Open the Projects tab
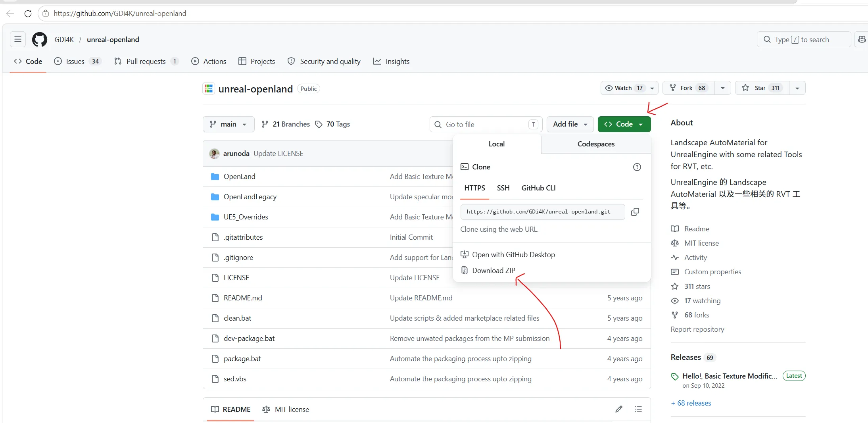 click(x=257, y=62)
